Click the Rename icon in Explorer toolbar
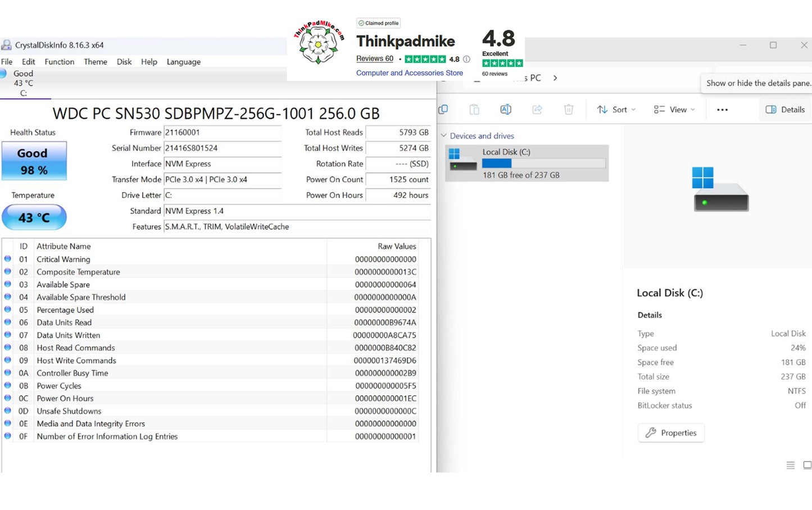This screenshot has height=510, width=812. point(506,110)
